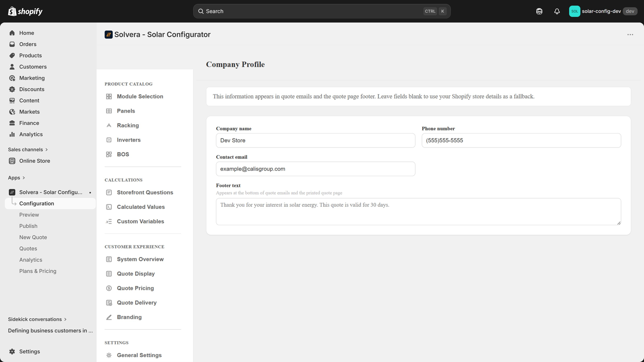Click the Discounts badge icon
The height and width of the screenshot is (362, 644).
click(12, 89)
